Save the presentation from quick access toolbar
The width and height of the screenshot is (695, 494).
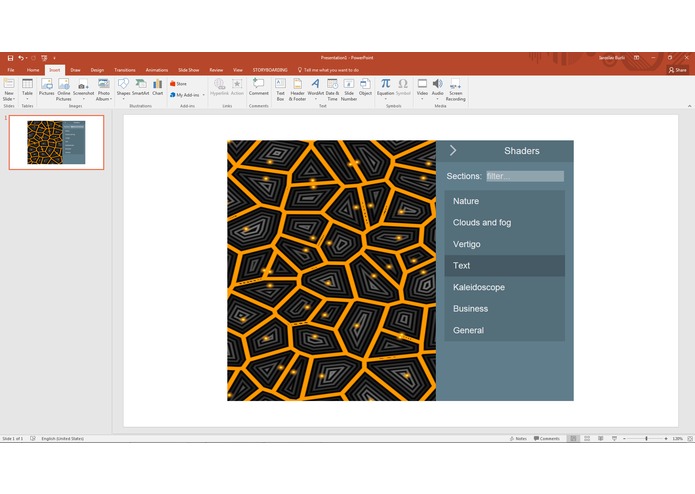pos(10,58)
